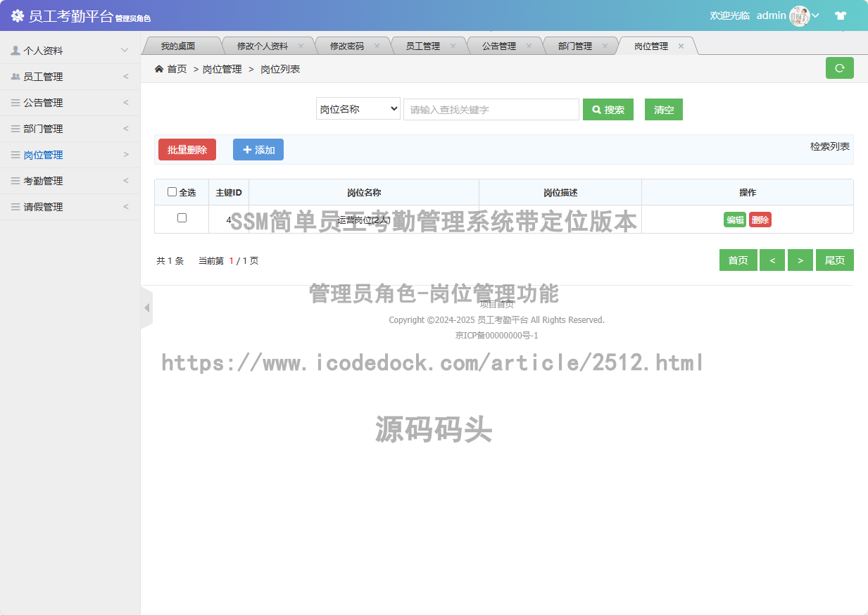Close the 公告管理 tab

(529, 46)
